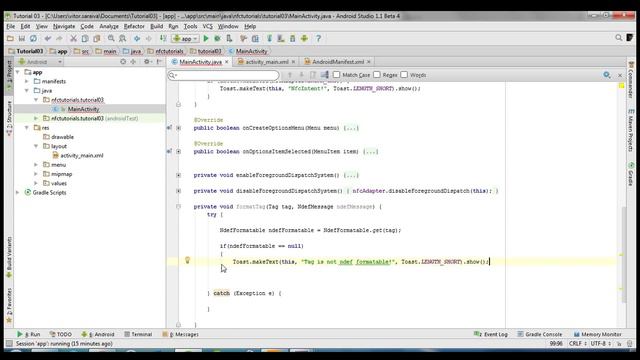Open the app run configuration dropdown
This screenshot has height=360, width=640.
185,38
